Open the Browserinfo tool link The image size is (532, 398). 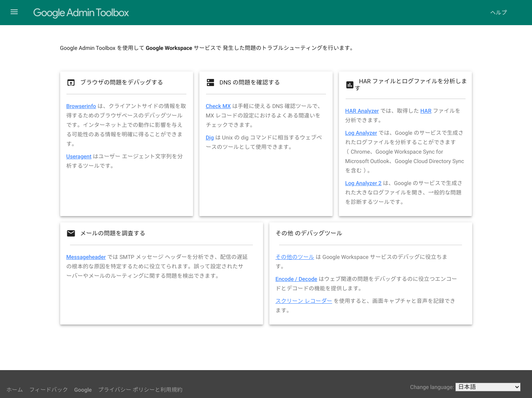click(x=81, y=106)
